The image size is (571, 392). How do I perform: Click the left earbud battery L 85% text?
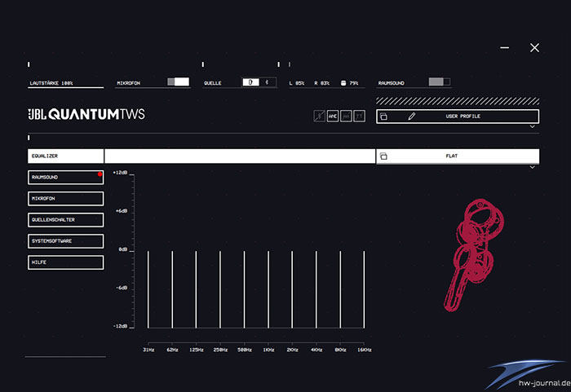point(297,83)
